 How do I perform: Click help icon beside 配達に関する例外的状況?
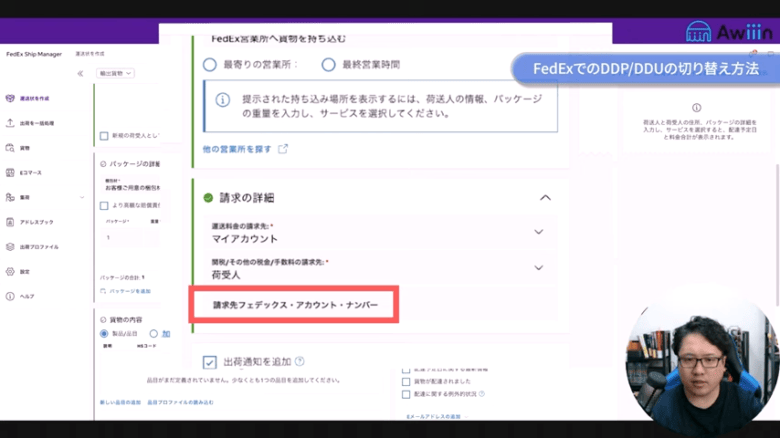(482, 394)
